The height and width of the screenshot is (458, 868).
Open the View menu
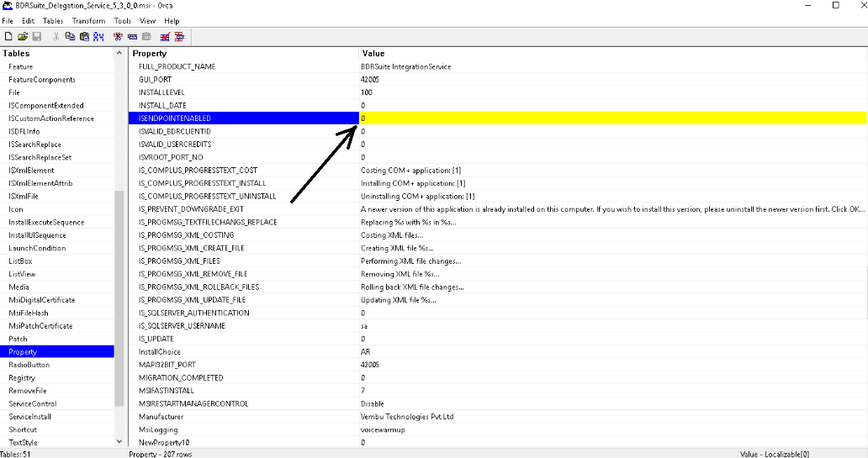(147, 21)
